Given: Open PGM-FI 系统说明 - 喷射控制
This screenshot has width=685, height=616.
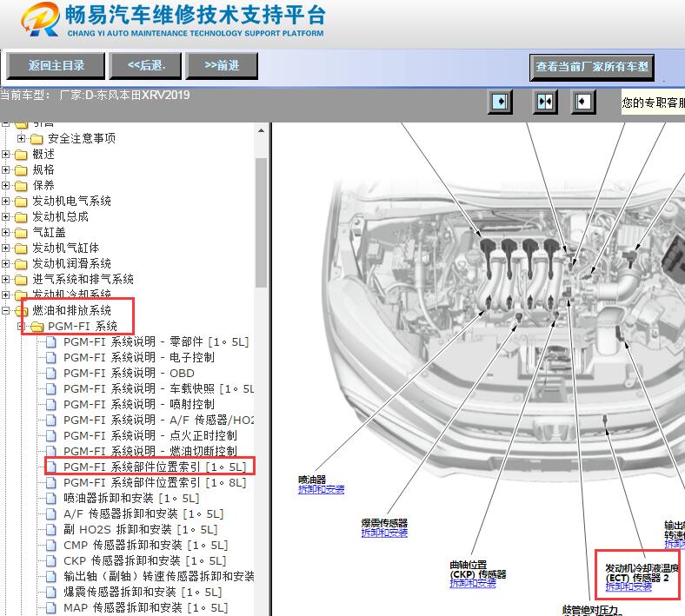Looking at the screenshot, I should 139,404.
